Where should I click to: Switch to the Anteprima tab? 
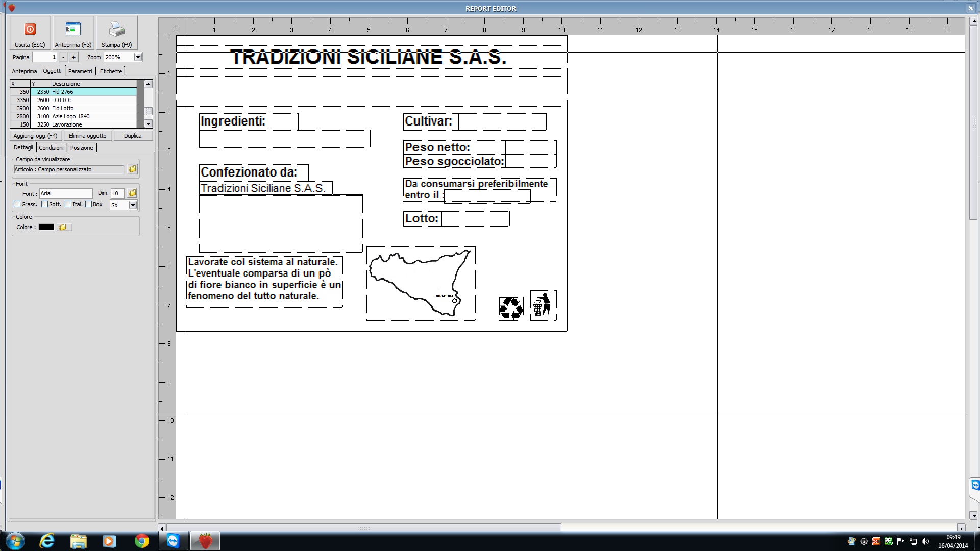[x=24, y=71]
